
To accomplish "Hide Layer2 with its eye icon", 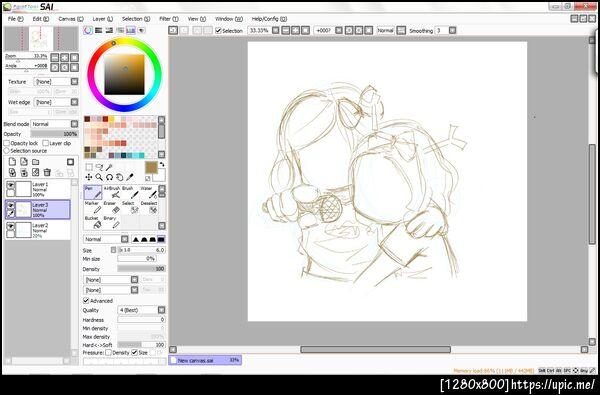I will click(x=11, y=226).
